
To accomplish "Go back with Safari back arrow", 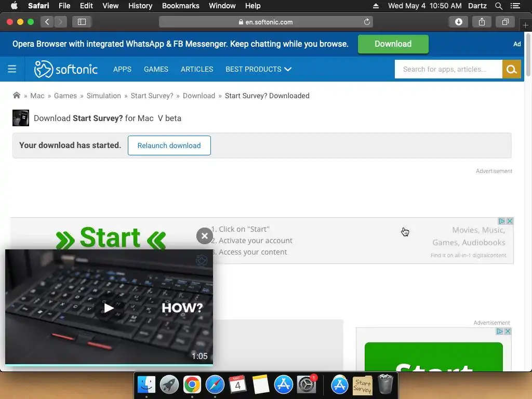I will (47, 22).
